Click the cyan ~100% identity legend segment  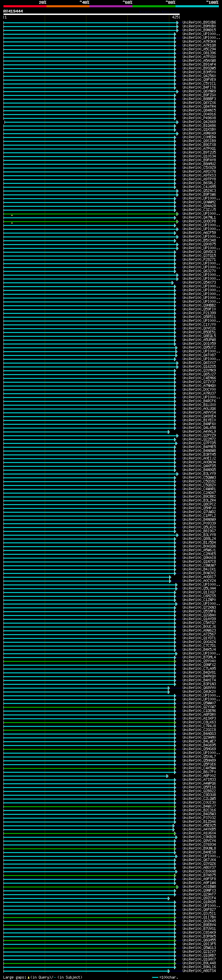point(197,7)
